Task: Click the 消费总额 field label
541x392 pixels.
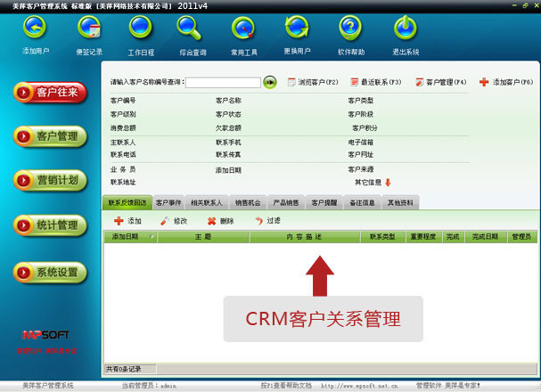Action: coord(123,128)
